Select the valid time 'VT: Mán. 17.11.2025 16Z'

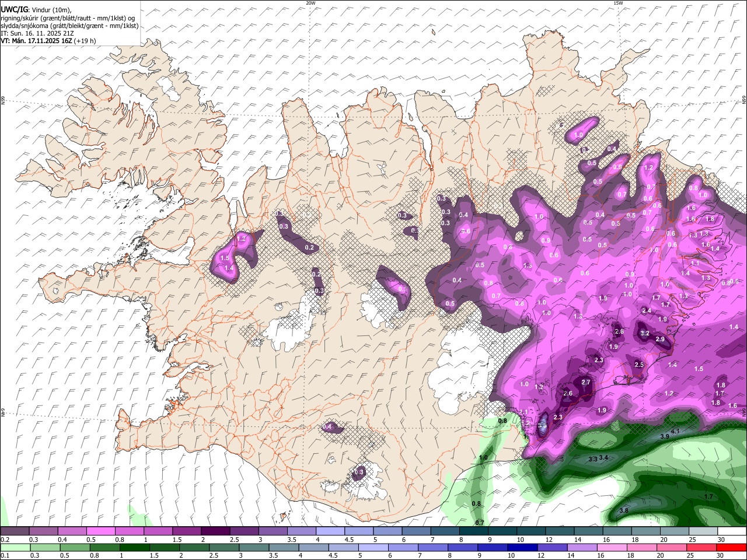pyautogui.click(x=37, y=41)
